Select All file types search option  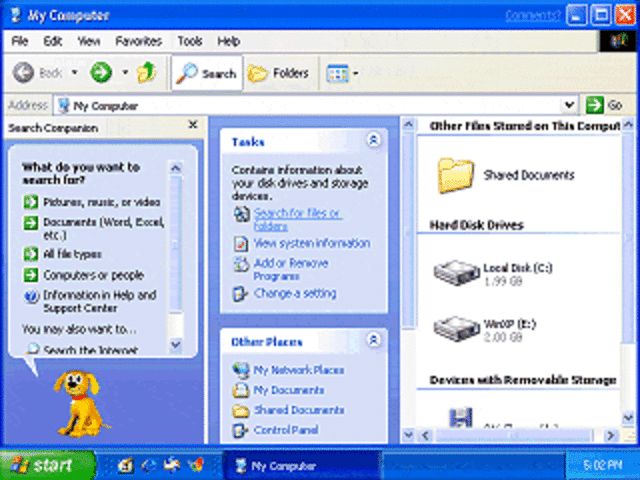point(72,254)
